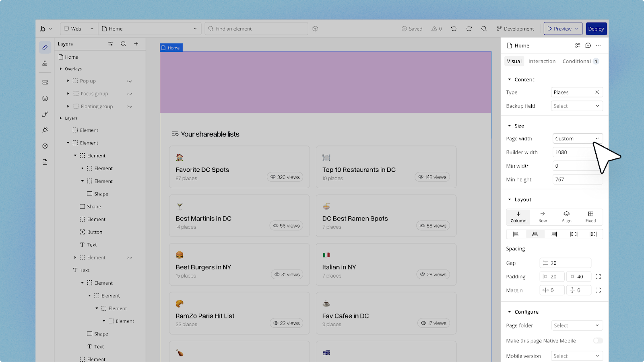Open the Settings gear in left sidebar
Screen dimensions: 644x362
click(45, 146)
